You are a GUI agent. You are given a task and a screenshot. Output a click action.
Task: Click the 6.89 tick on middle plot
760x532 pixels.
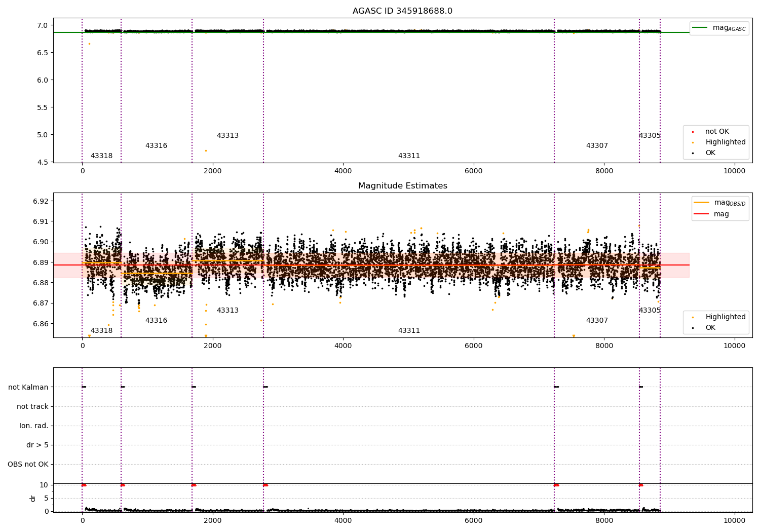(x=41, y=262)
